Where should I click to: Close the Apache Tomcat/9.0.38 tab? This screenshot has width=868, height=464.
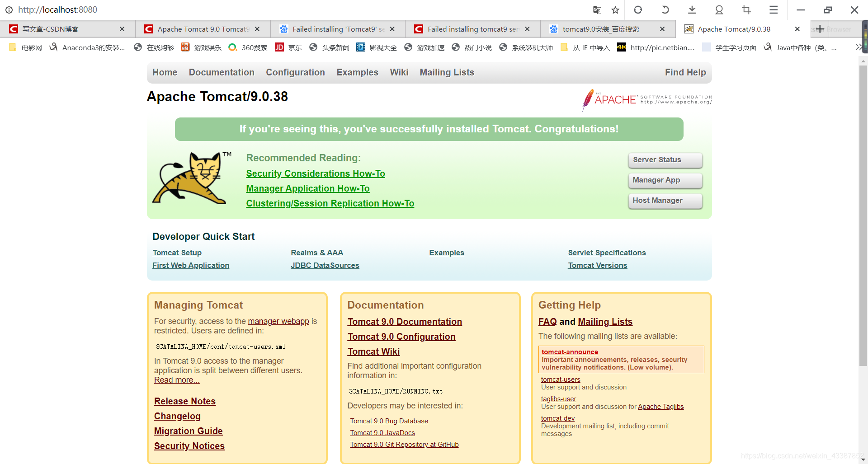(797, 29)
